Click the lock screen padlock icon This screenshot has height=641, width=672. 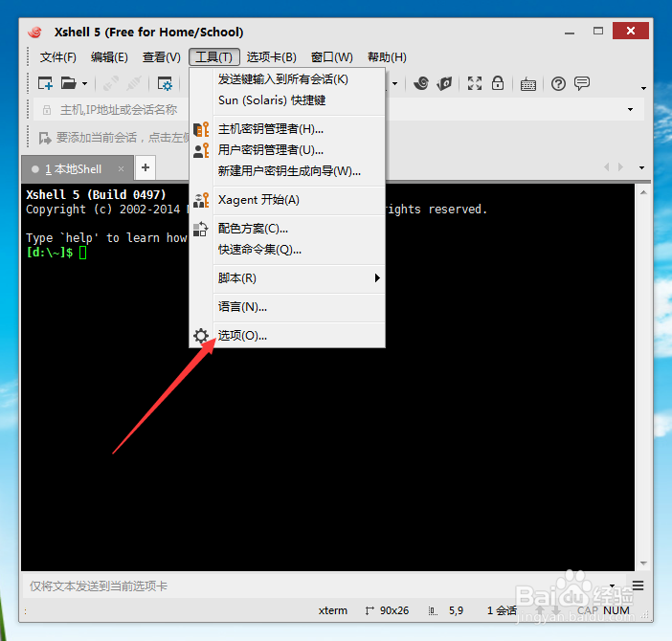pos(498,83)
